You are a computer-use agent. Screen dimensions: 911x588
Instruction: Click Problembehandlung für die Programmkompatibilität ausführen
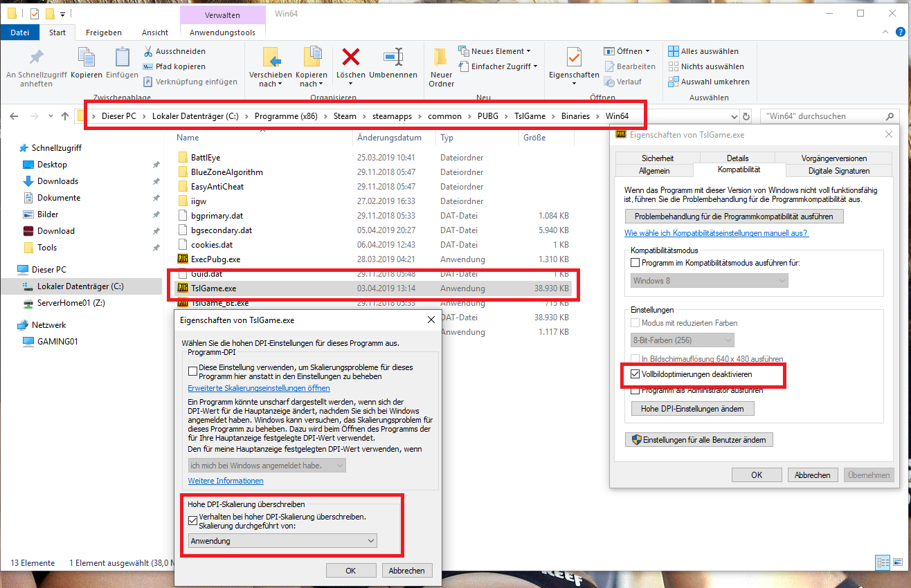(x=734, y=217)
